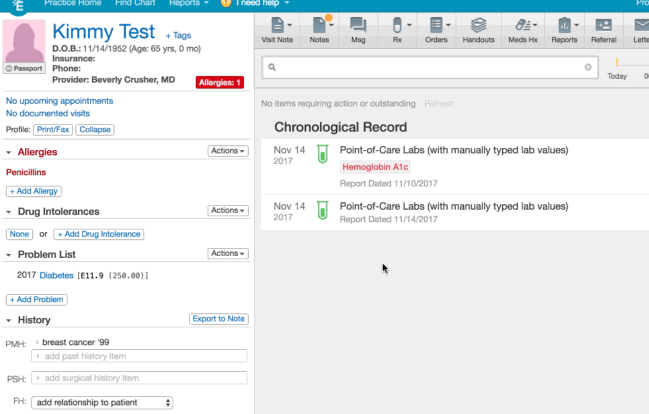649x414 pixels.
Task: Open the Meds Hx icon
Action: (x=523, y=30)
